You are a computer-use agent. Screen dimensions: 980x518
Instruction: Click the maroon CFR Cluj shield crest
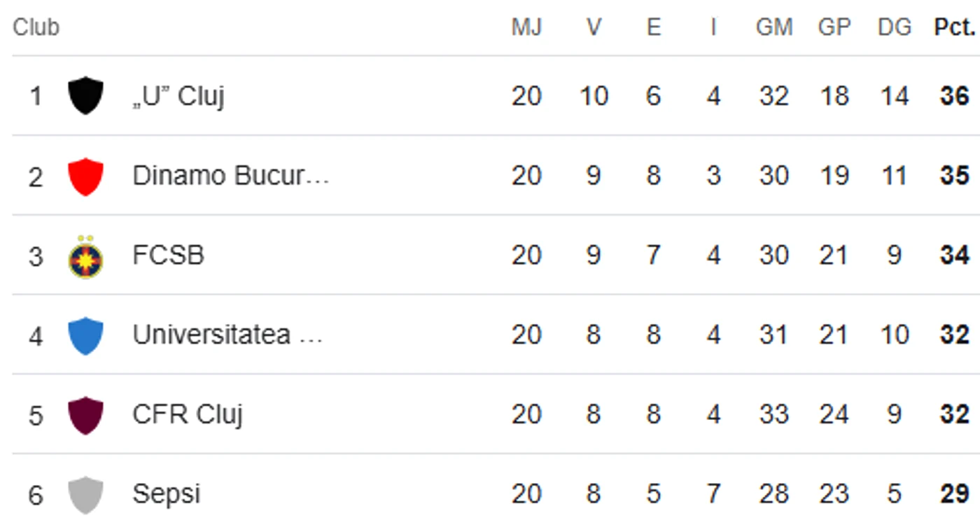[x=85, y=416]
